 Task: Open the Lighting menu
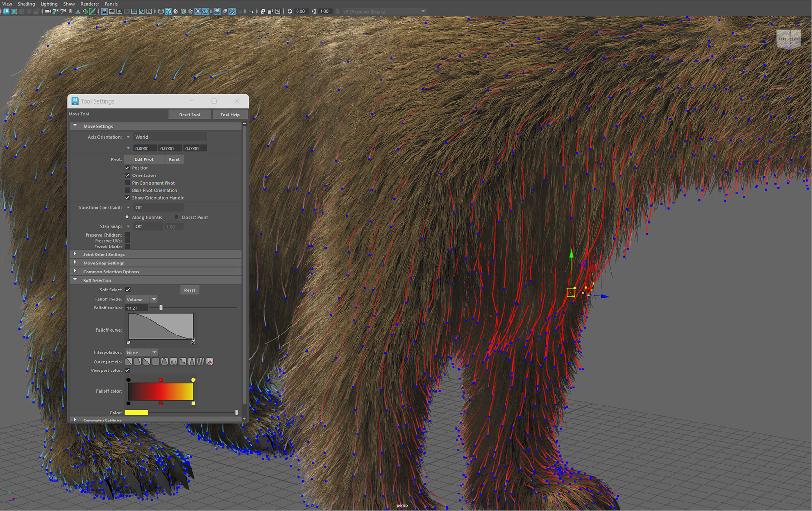coord(49,4)
